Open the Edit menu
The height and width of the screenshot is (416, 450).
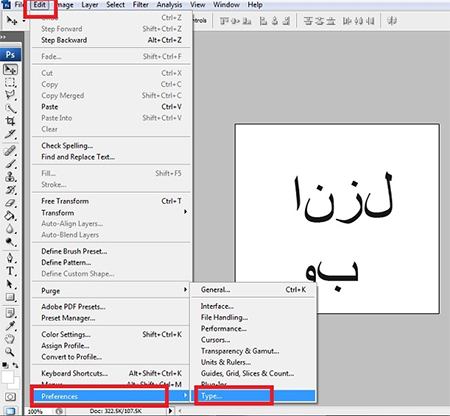click(40, 5)
